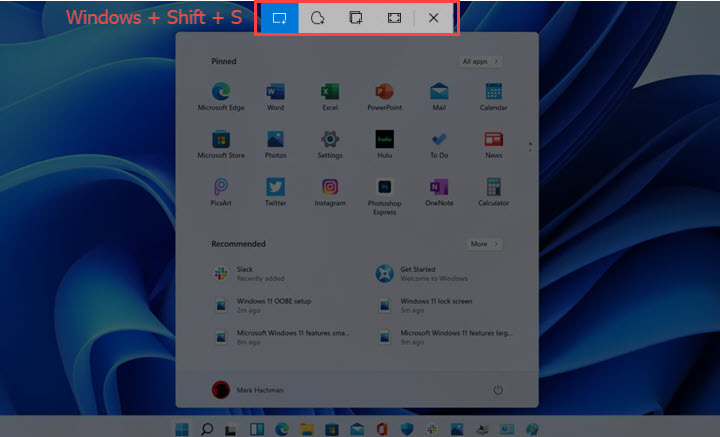Open the Mark Hachman user profile

(248, 390)
